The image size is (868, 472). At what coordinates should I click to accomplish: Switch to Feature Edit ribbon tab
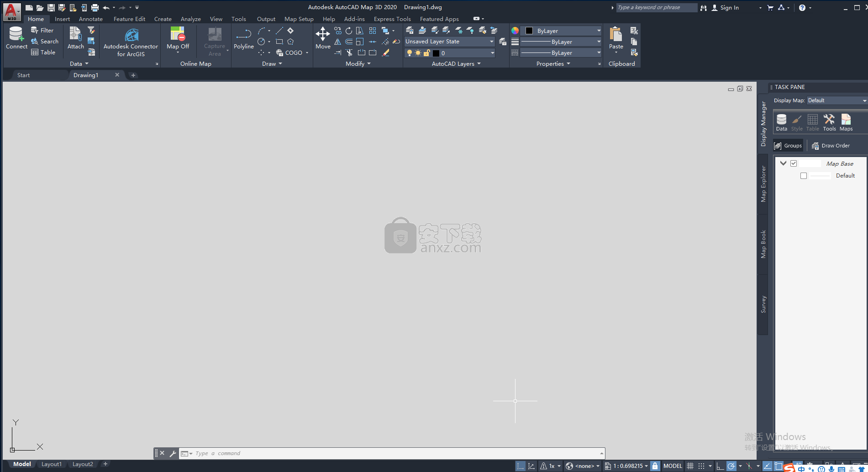(129, 19)
